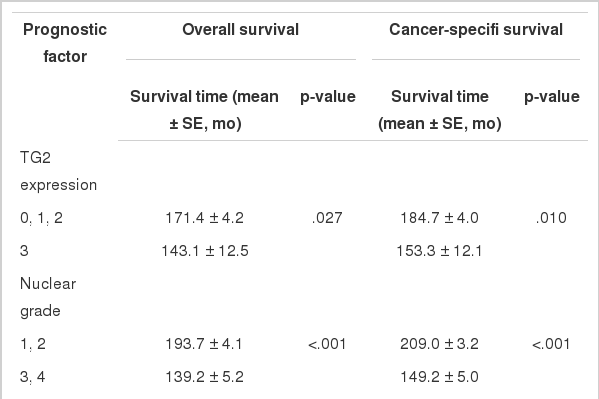Select the Nuclear grade row label

click(x=48, y=297)
